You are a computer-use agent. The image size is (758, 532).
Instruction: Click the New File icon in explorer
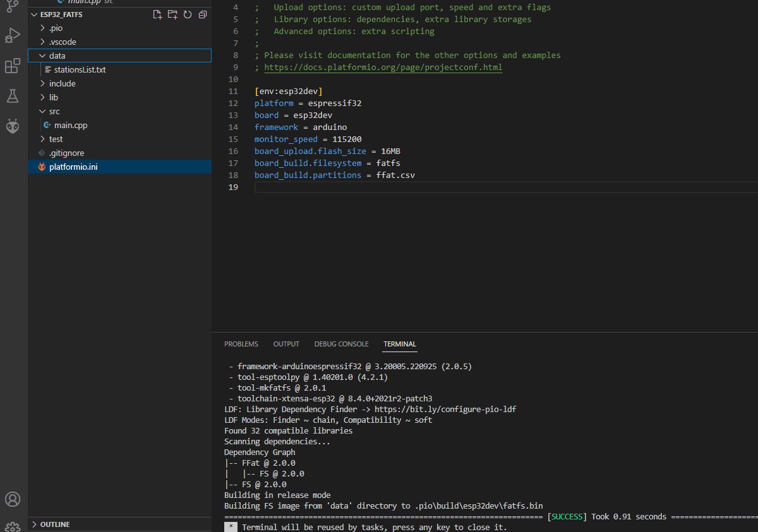click(x=158, y=15)
